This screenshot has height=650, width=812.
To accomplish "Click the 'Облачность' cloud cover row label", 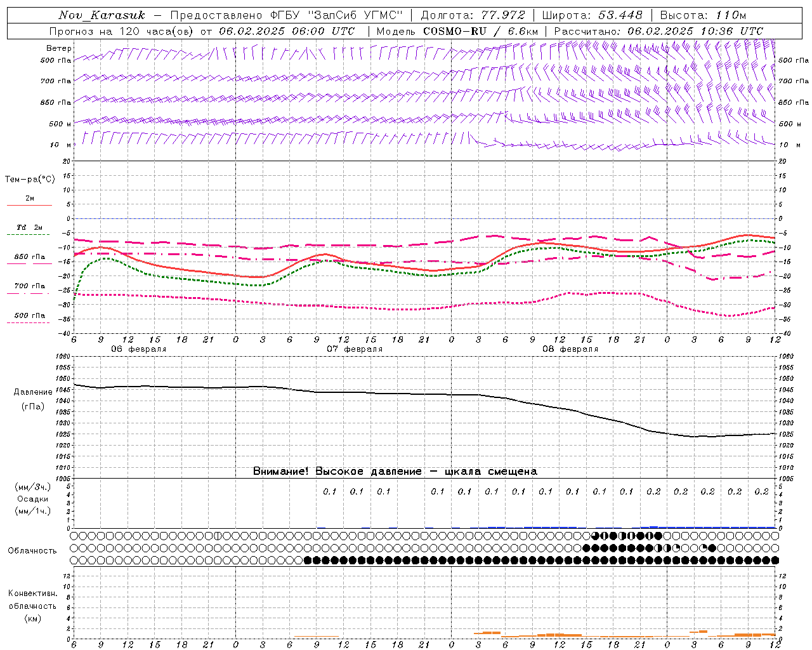I will point(32,551).
